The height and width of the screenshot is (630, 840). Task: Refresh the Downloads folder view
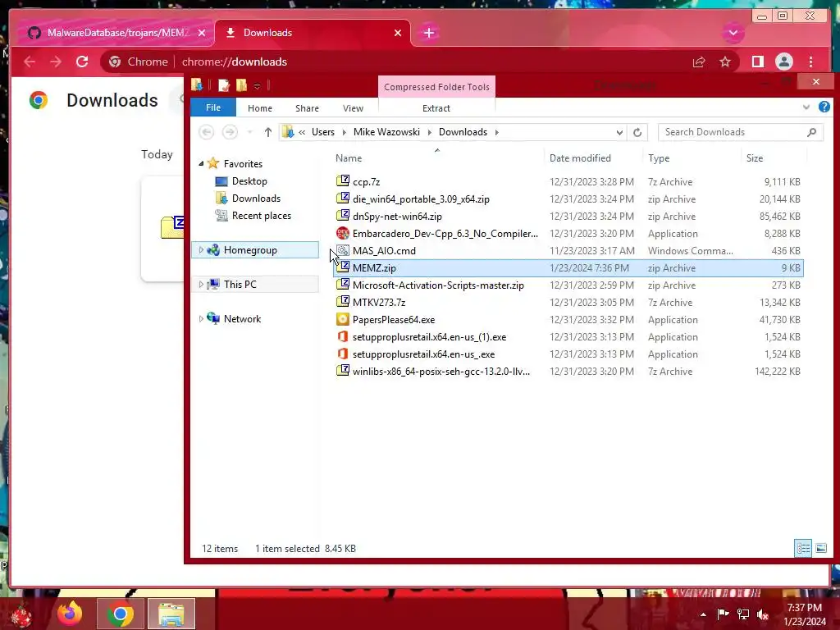point(637,132)
